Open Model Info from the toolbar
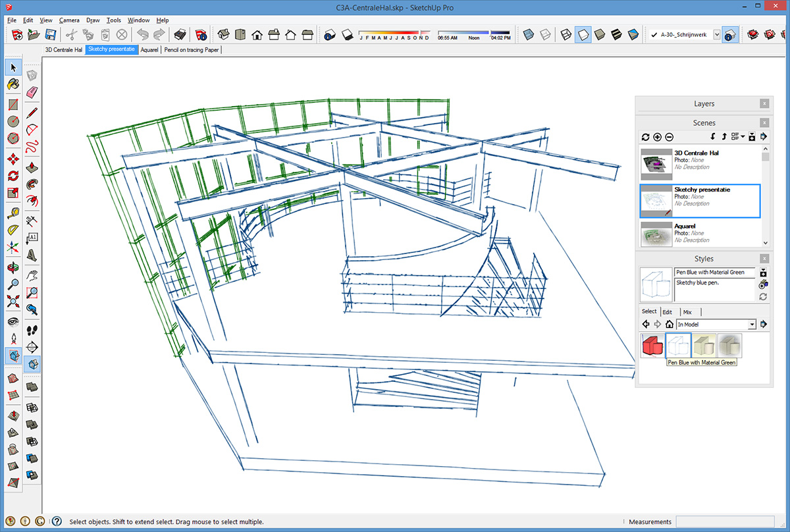 201,35
